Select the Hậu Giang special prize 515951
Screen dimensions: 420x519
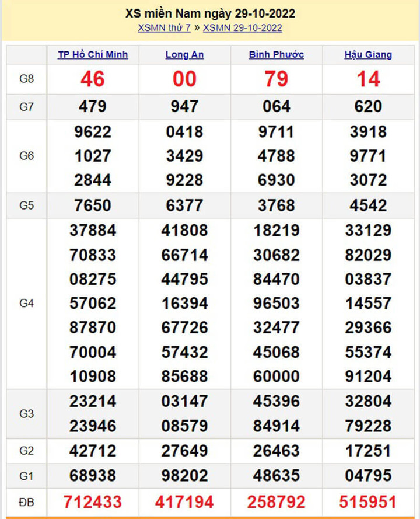pyautogui.click(x=368, y=501)
